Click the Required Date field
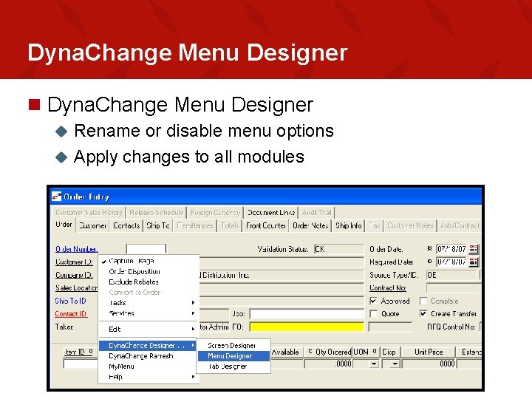Screen dimensions: 532x399 (451, 262)
